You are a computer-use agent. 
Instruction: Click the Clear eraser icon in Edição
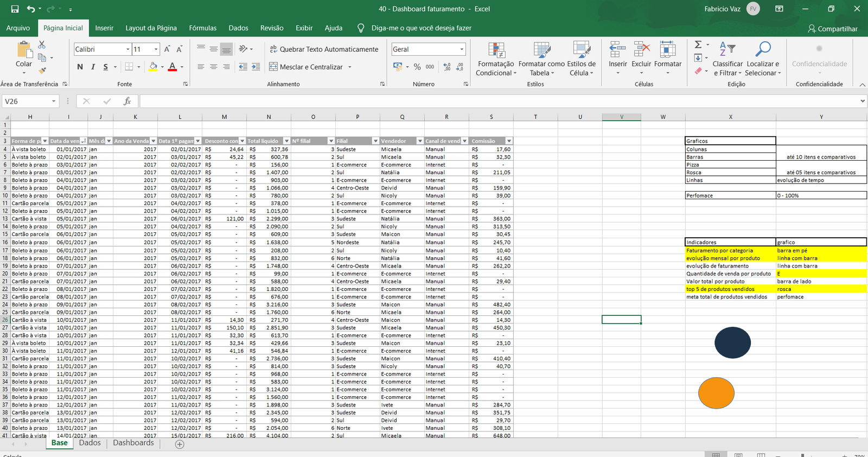pos(698,71)
